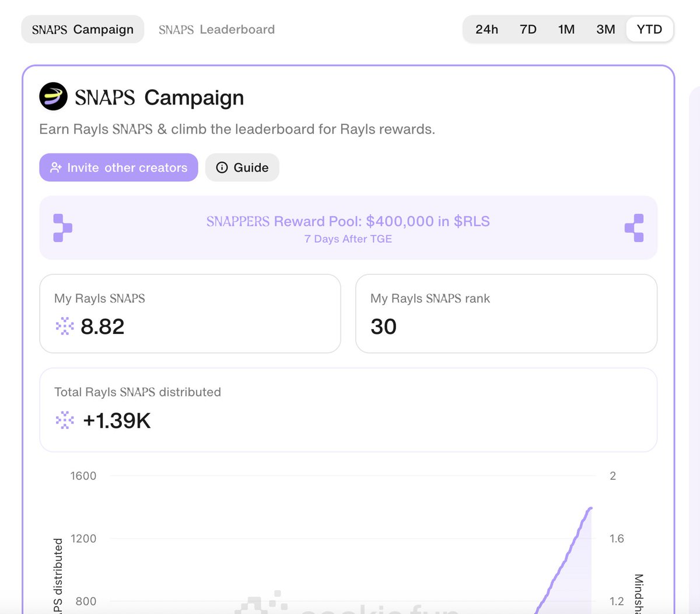Switch to the SNAPS Campaign tab
This screenshot has height=614, width=700.
[x=83, y=29]
